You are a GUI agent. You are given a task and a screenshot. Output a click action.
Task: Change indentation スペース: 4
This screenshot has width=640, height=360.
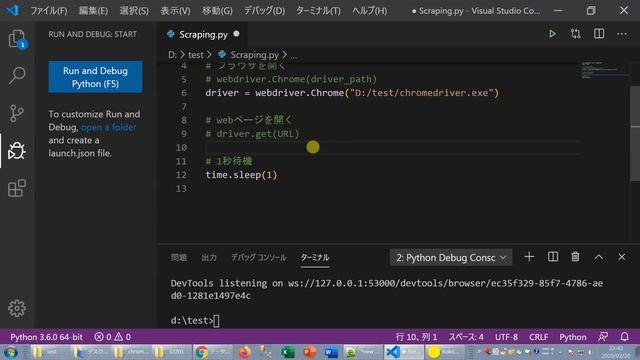466,337
